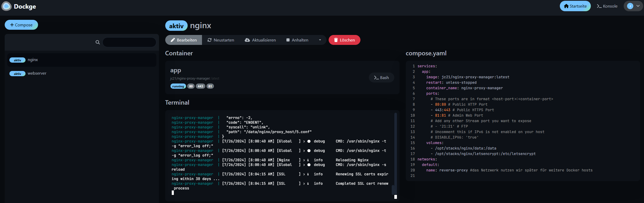The image size is (644, 203).
Task: Click '80:80 # Public HTTP Port' line
Action: [x=459, y=104]
